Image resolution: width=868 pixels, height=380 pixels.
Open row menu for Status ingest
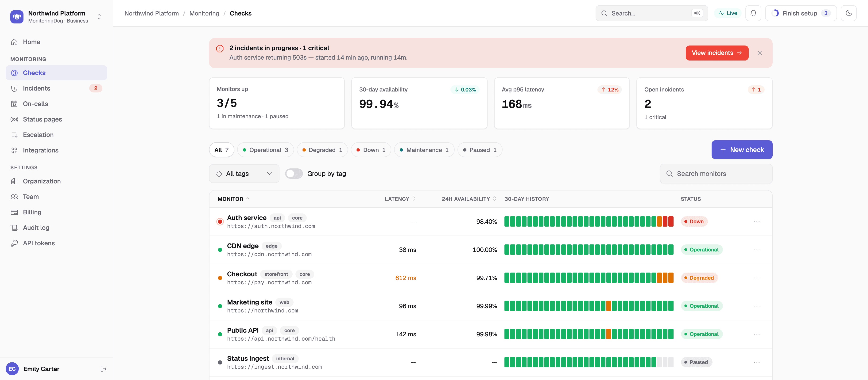point(757,362)
